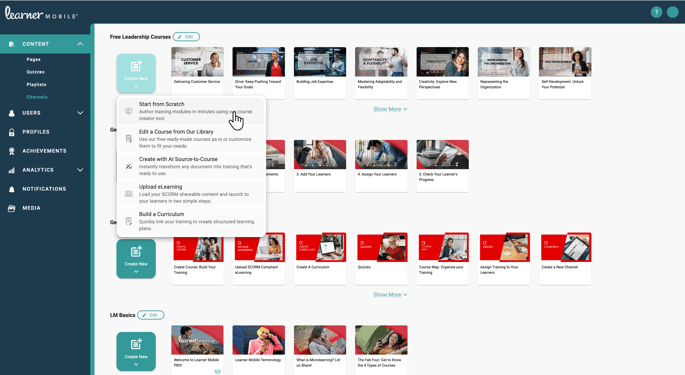Screen dimensions: 685x375
Task: Click the Upload eLearning icon
Action: (128, 194)
